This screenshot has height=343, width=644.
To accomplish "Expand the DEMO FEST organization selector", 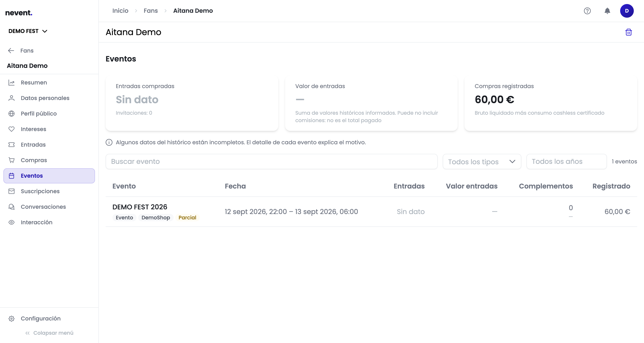I will click(x=28, y=31).
